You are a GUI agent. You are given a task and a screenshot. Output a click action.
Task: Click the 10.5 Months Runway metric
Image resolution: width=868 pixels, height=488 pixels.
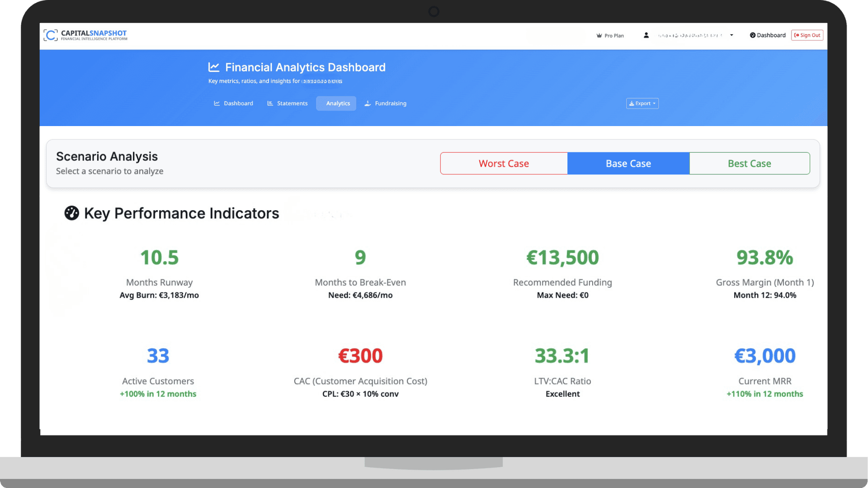point(159,258)
